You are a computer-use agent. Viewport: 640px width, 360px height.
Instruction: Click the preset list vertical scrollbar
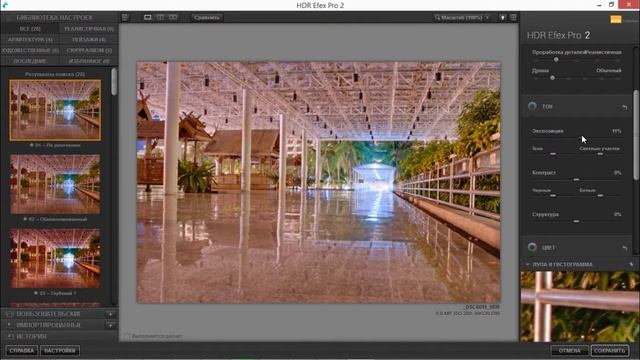click(x=114, y=82)
